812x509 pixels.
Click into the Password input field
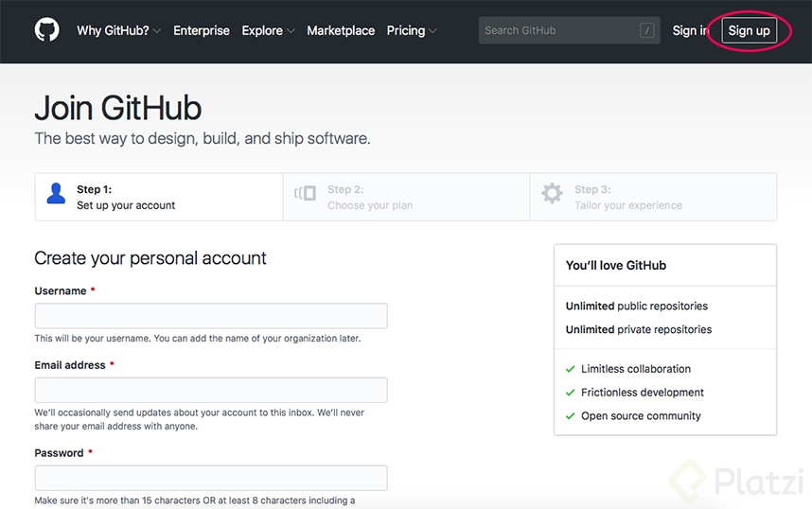[211, 478]
